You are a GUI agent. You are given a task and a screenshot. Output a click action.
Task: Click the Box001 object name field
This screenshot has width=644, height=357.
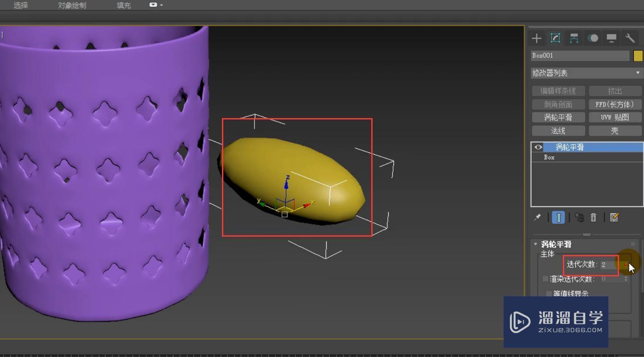[580, 56]
